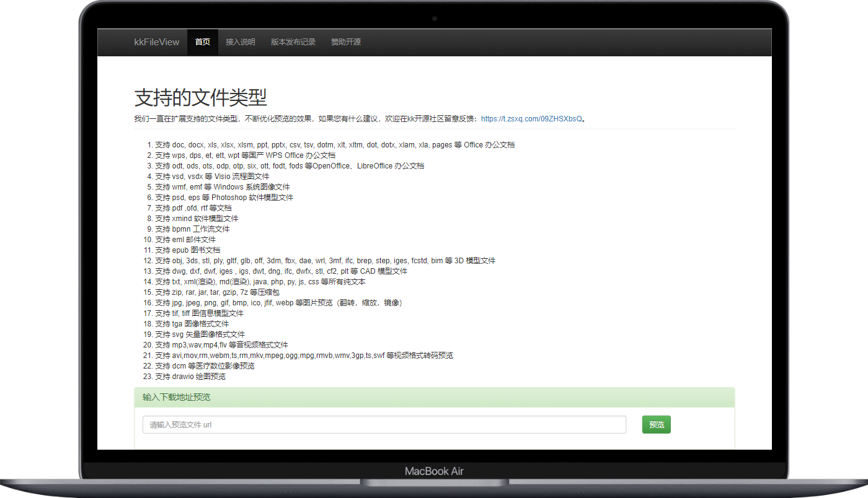Screen dimensions: 868x498
Task: Select the 3D 模型文件 line
Action: point(325,261)
